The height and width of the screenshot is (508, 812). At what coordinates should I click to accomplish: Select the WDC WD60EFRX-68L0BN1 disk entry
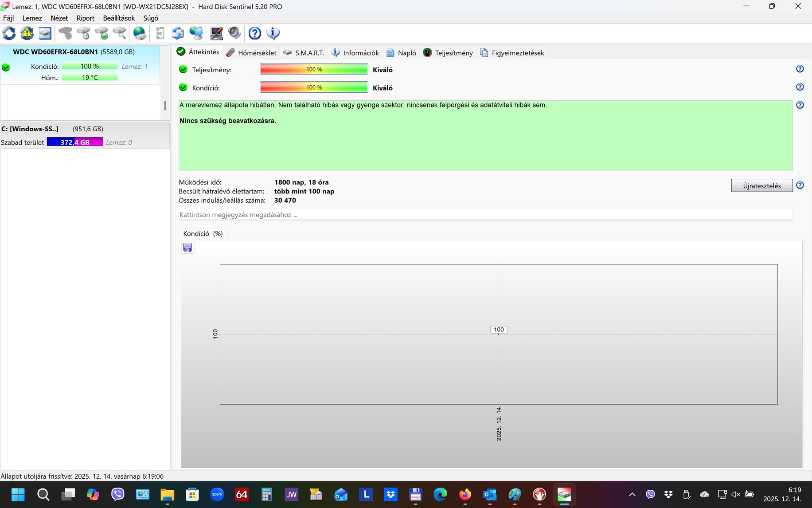(x=80, y=65)
